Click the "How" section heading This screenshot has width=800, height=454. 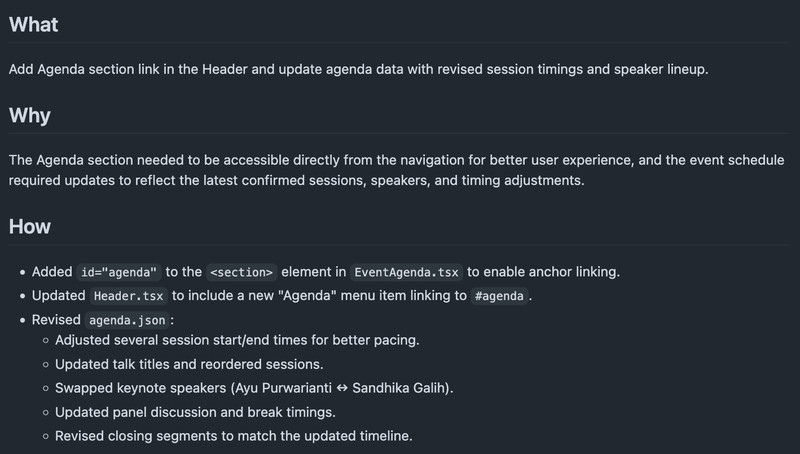[30, 226]
